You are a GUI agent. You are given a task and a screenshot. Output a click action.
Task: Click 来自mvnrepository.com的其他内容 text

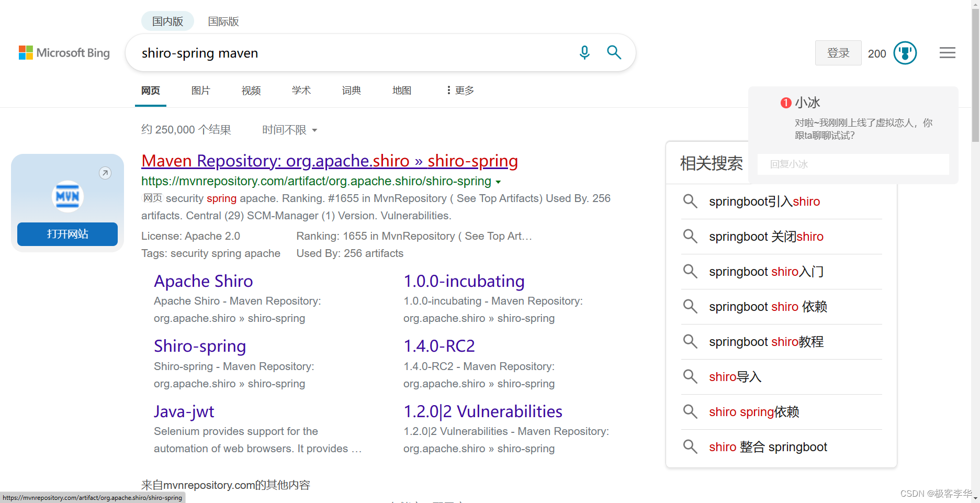[226, 485]
